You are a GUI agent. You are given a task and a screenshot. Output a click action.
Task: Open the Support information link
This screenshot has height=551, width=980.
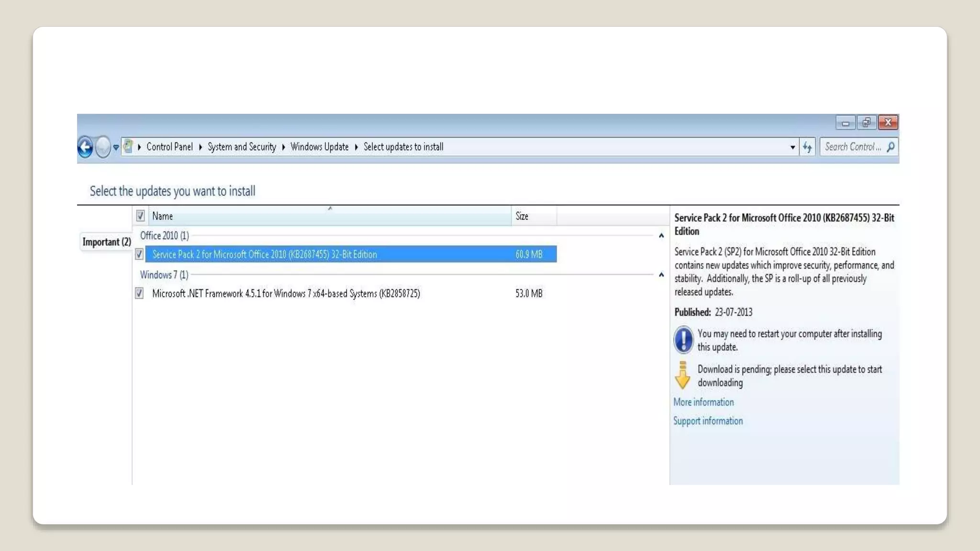pyautogui.click(x=708, y=421)
